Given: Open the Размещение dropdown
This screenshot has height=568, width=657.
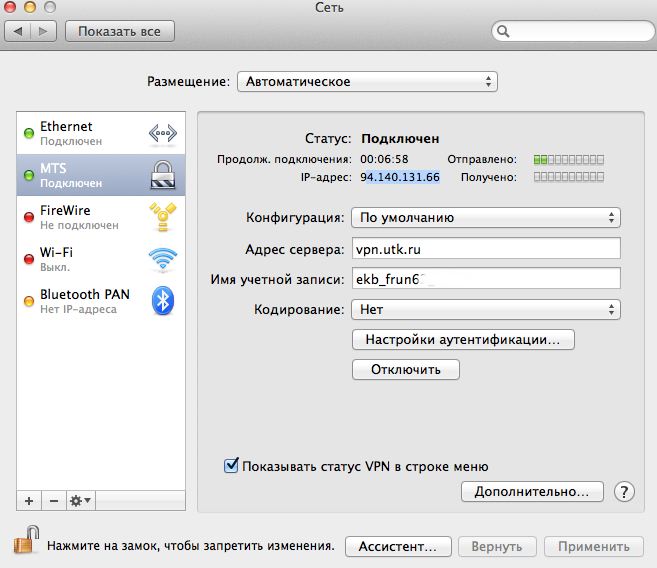Looking at the screenshot, I should tap(367, 82).
